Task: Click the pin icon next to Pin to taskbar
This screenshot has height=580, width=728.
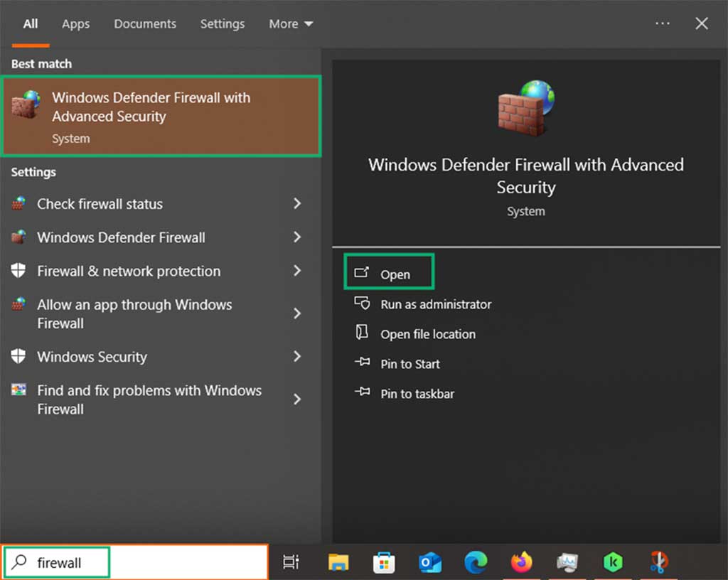Action: click(x=363, y=394)
